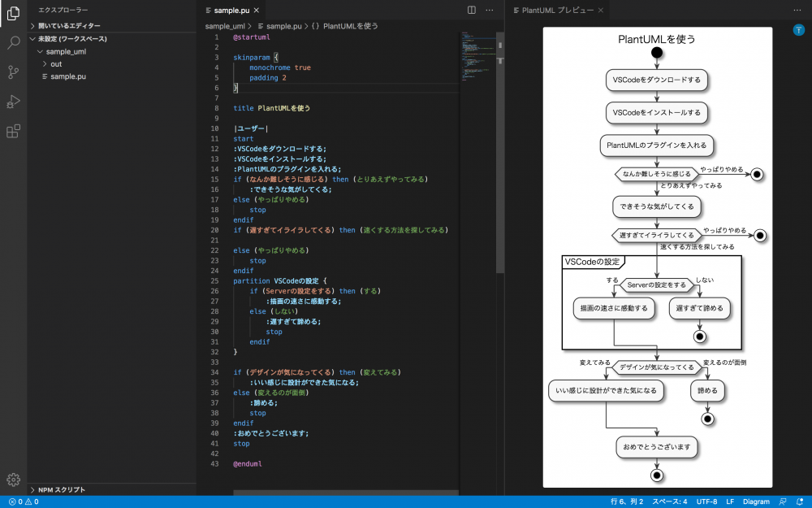812x508 pixels.
Task: Click 'monochrome true' code line
Action: [280, 68]
